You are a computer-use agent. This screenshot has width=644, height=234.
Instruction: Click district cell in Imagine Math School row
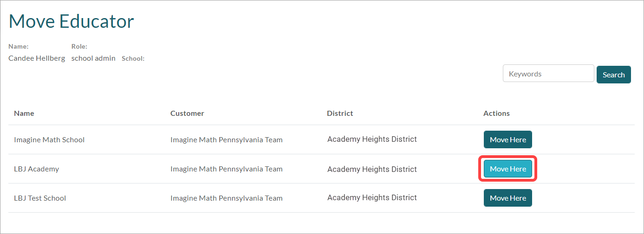(372, 139)
